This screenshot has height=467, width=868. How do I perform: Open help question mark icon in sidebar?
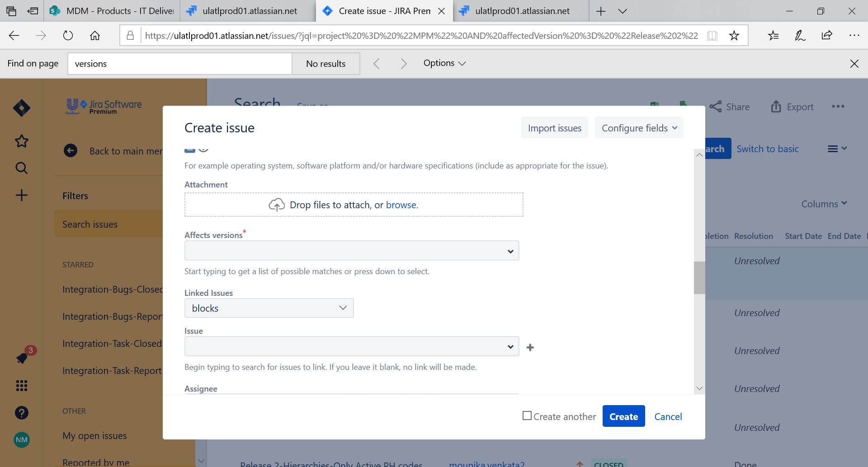pos(21,412)
